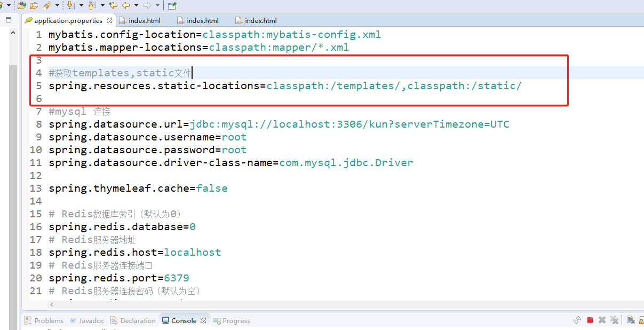Navigate back using the Back arrow icon
The width and height of the screenshot is (644, 330).
coord(125,6)
